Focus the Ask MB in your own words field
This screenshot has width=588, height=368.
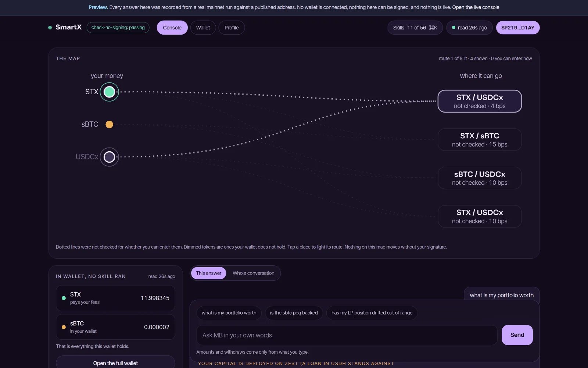[347, 335]
